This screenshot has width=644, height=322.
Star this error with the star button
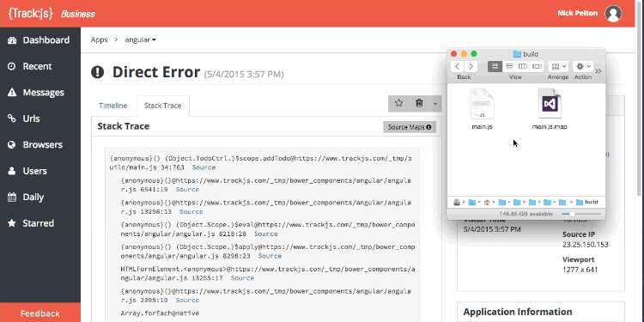coord(398,103)
